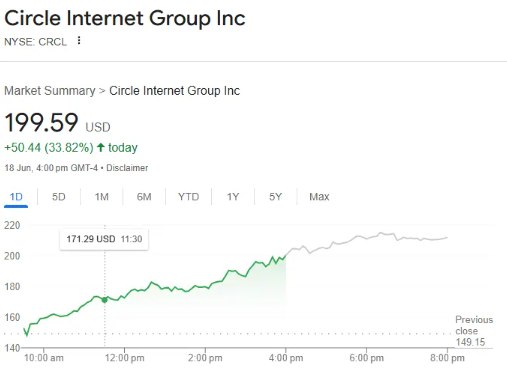The width and height of the screenshot is (507, 372).
Task: Switch to the 1M chart range
Action: (102, 197)
